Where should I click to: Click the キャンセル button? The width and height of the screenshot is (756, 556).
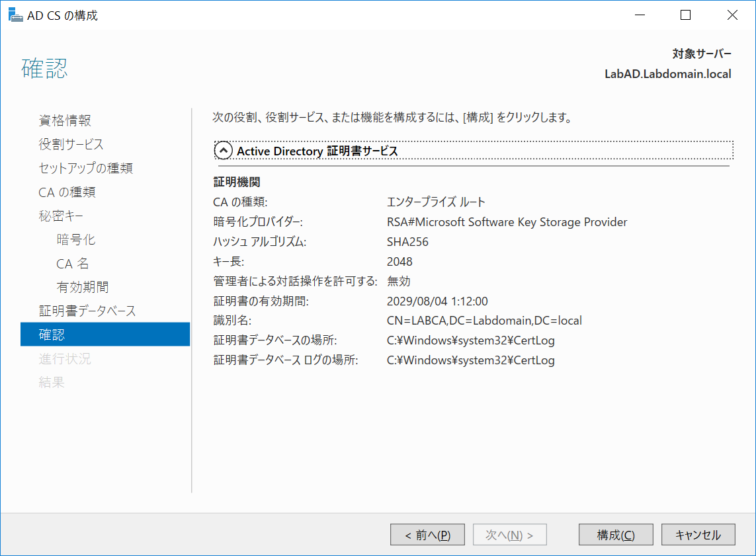tap(698, 535)
